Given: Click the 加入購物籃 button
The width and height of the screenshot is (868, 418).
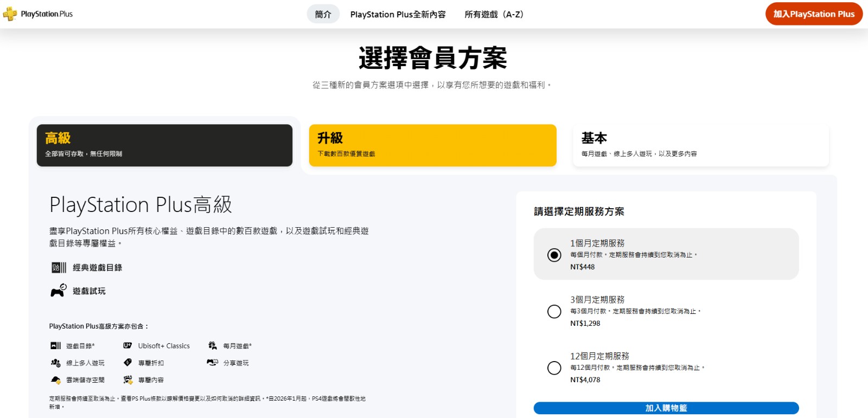Looking at the screenshot, I should (x=666, y=408).
